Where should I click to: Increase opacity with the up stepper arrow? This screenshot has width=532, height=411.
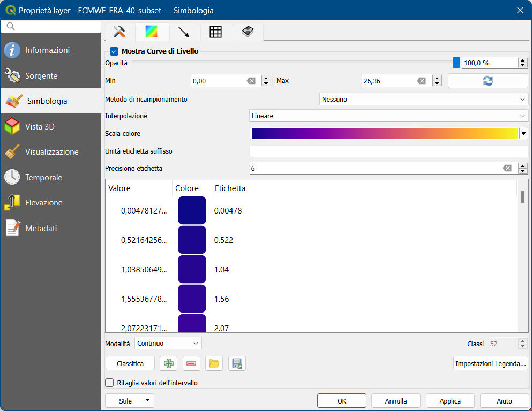523,60
